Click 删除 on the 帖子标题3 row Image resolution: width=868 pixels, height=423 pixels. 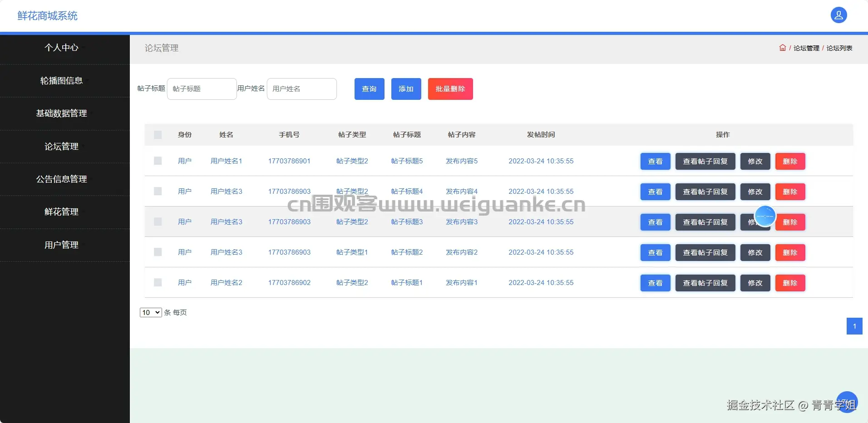[790, 222]
